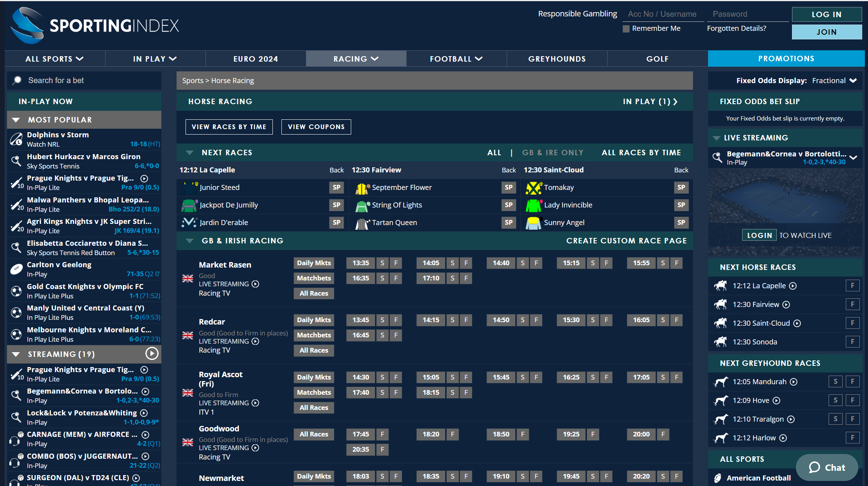Screen dimensions: 868x486
Task: Click Tomakay jockey silks icon
Action: click(x=533, y=188)
